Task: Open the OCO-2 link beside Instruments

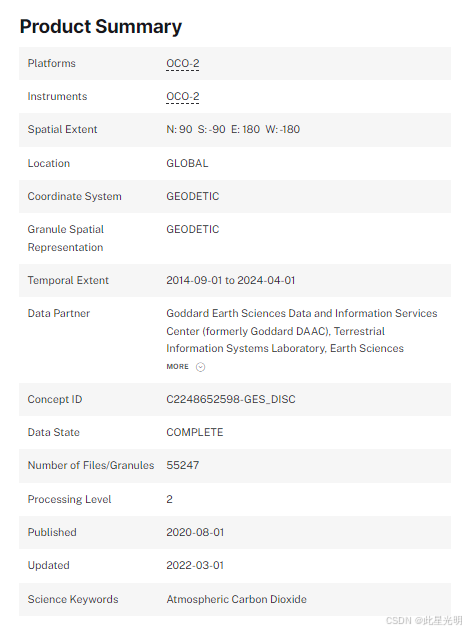Action: tap(183, 97)
